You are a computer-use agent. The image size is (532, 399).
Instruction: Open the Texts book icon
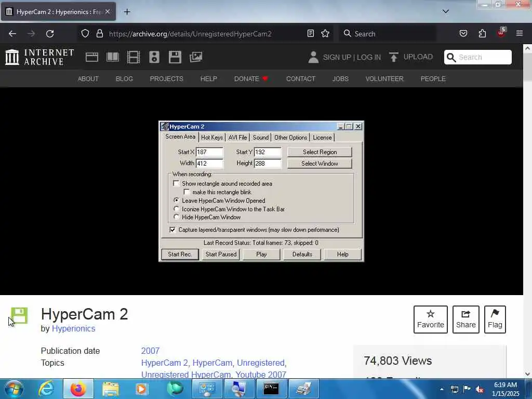(x=113, y=57)
